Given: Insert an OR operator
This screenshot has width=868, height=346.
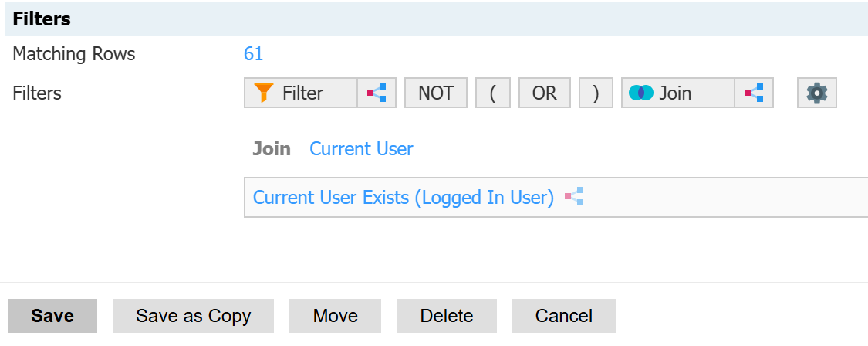Looking at the screenshot, I should coord(544,93).
